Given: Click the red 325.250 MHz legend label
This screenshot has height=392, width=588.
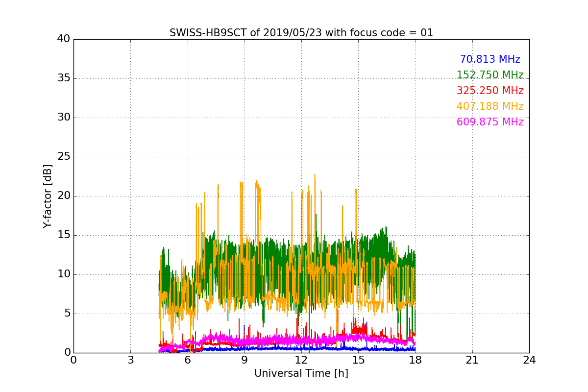Looking at the screenshot, I should click(x=490, y=91).
